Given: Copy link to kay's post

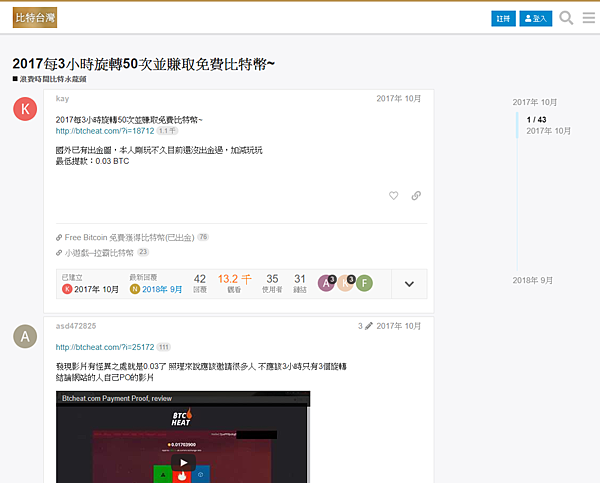Looking at the screenshot, I should tap(416, 196).
